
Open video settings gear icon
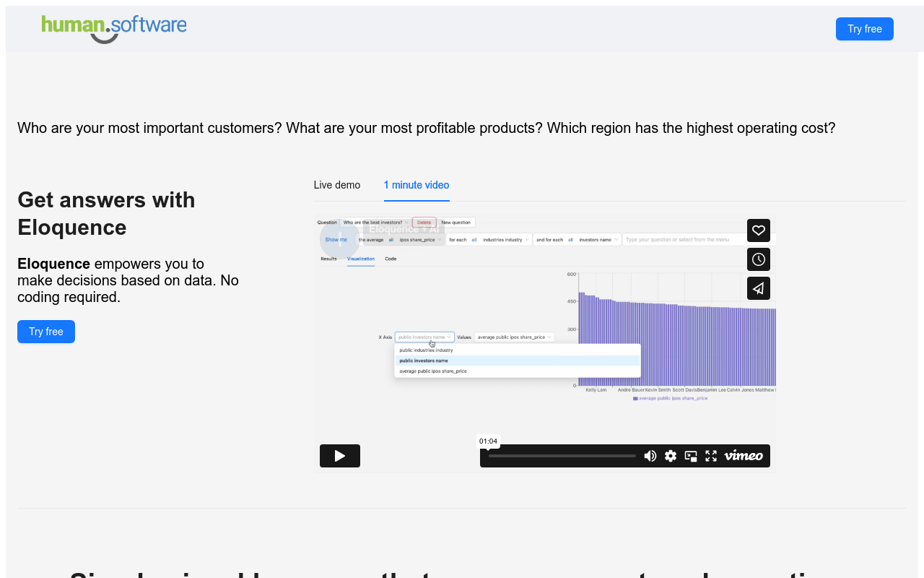tap(671, 456)
